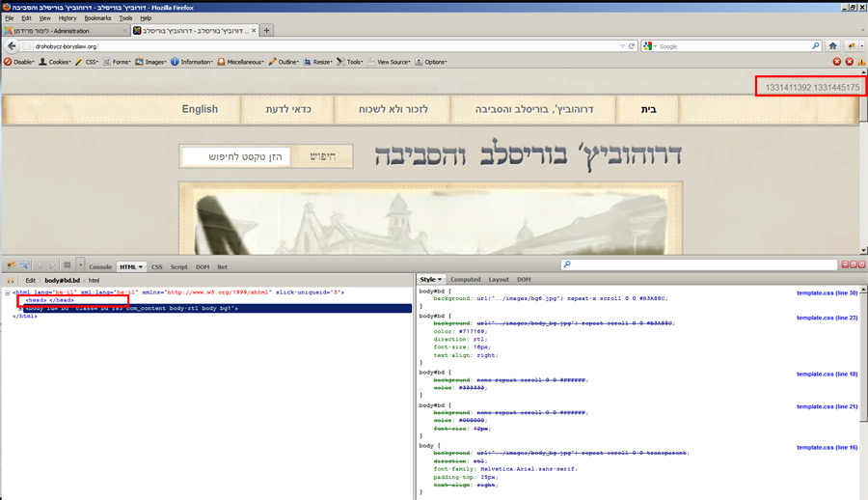Image resolution: width=868 pixels, height=500 pixels.
Task: Switch to Firebug Script panel
Action: click(178, 266)
